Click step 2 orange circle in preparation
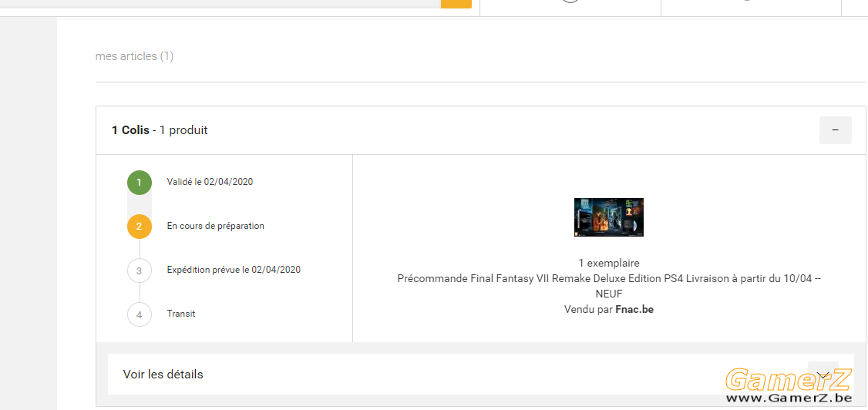 click(x=140, y=227)
